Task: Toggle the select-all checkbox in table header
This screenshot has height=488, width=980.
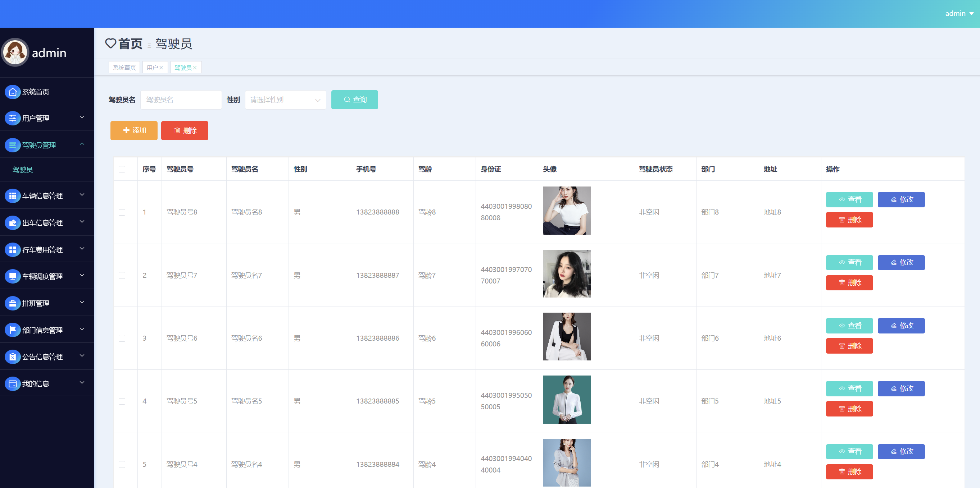Action: (x=122, y=169)
